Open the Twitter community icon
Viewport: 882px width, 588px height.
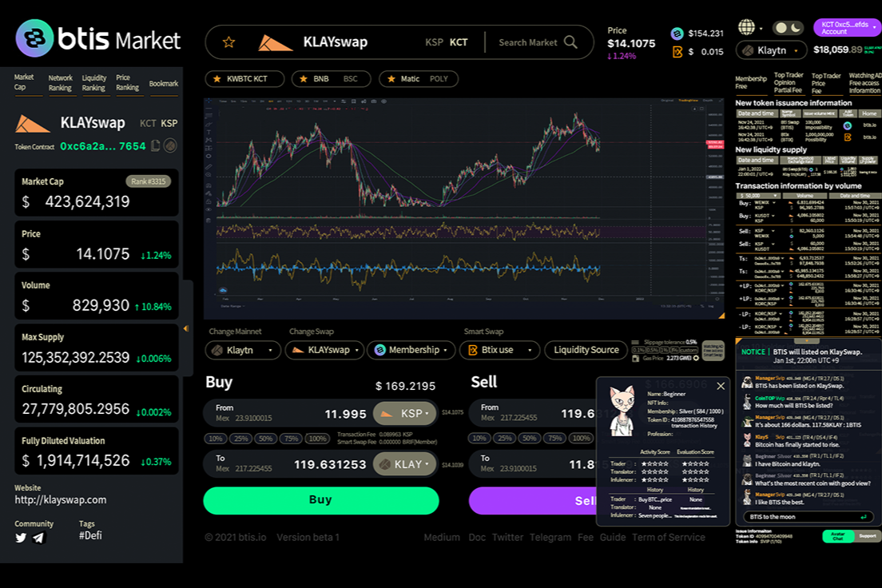click(x=21, y=538)
